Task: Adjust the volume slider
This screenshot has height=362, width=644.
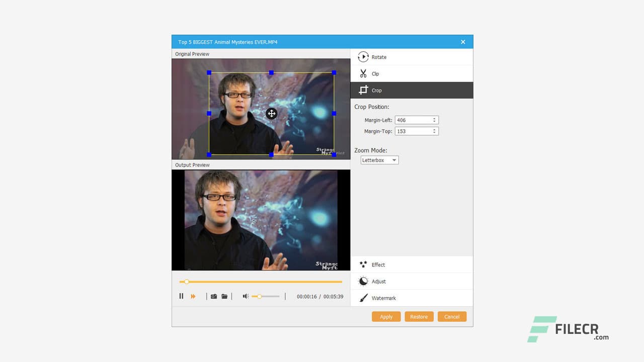Action: pyautogui.click(x=260, y=296)
